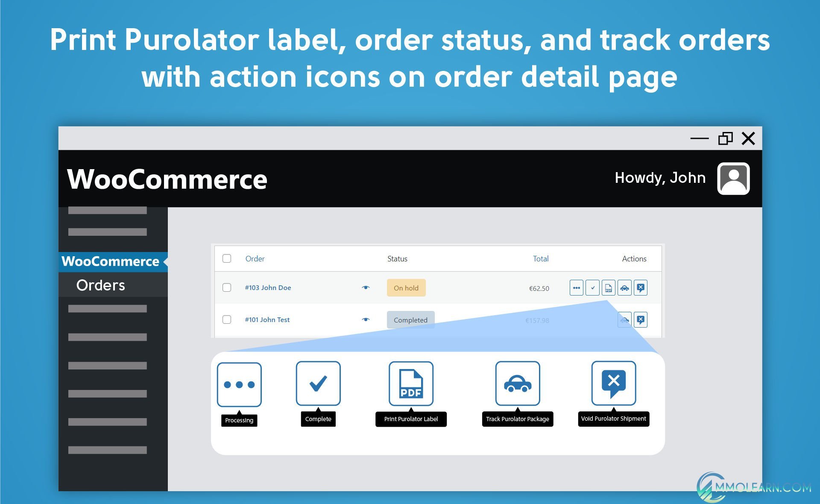Toggle the master select-all checkbox
This screenshot has width=820, height=504.
227,258
